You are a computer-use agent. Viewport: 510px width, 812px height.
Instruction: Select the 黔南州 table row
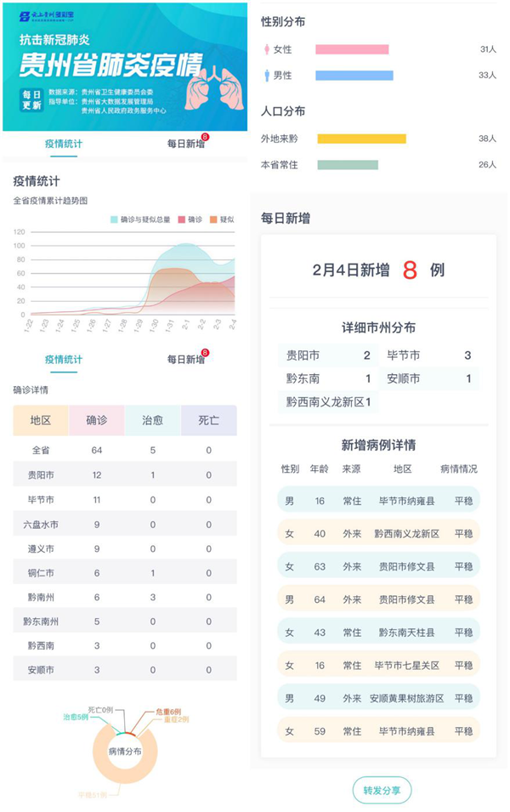125,597
